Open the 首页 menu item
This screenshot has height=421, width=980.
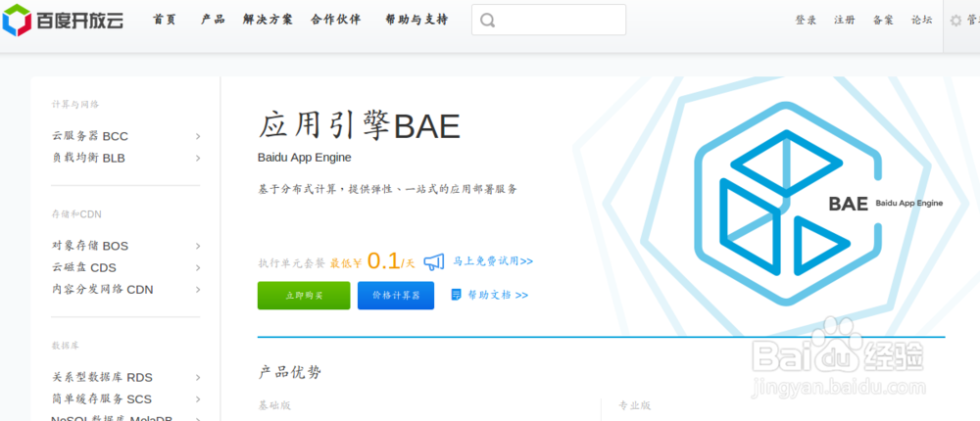tap(165, 20)
